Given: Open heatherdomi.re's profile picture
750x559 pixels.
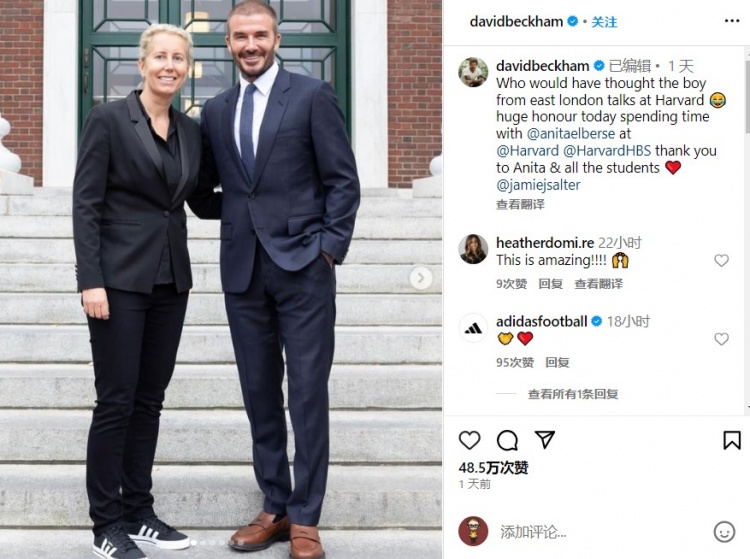Looking at the screenshot, I should click(x=473, y=249).
